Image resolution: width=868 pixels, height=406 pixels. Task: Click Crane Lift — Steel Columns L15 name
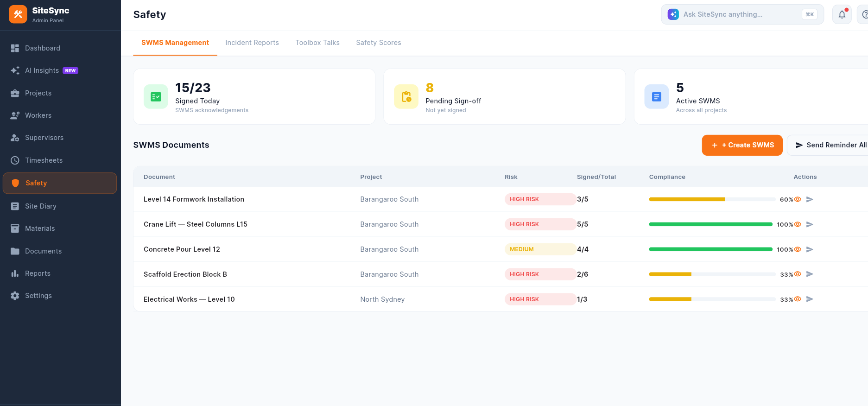[x=196, y=224]
